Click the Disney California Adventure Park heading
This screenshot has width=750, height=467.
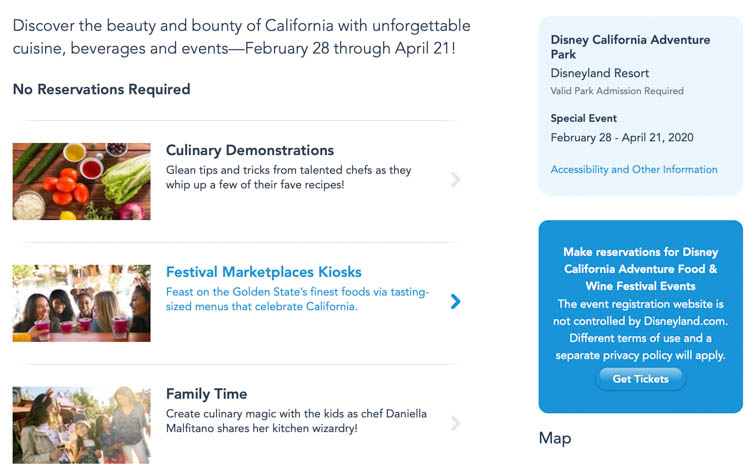(630, 47)
